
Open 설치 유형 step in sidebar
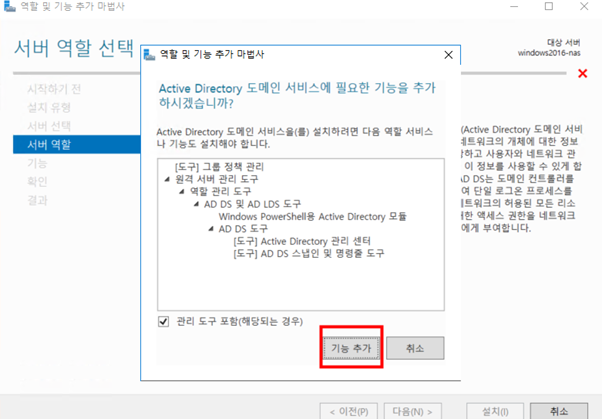coord(49,108)
